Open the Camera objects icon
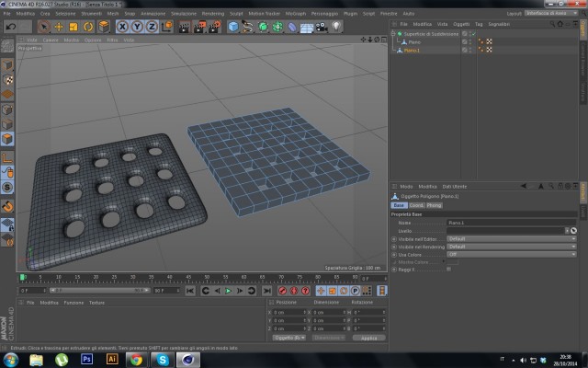This screenshot has width=588, height=368. coord(322,27)
